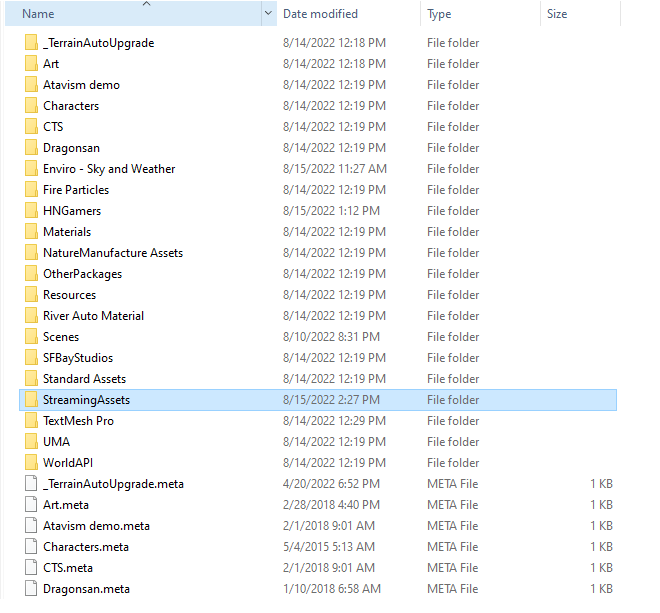Image resolution: width=660 pixels, height=613 pixels.
Task: Click the Art.meta file icon
Action: 31,505
